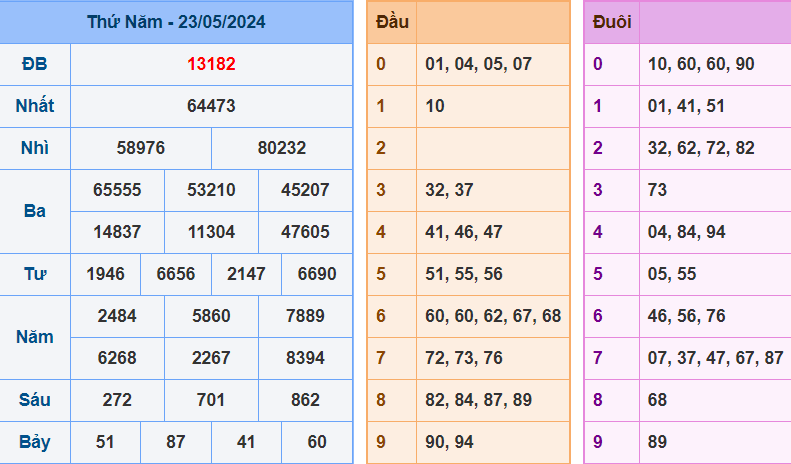Click the Tư prize number 6690
Image resolution: width=791 pixels, height=464 pixels.
click(317, 274)
